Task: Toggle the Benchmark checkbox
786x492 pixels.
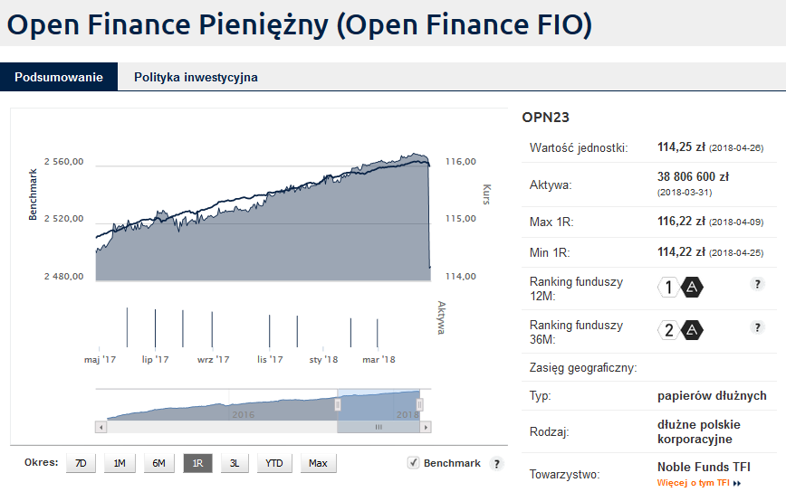Action: pos(413,462)
